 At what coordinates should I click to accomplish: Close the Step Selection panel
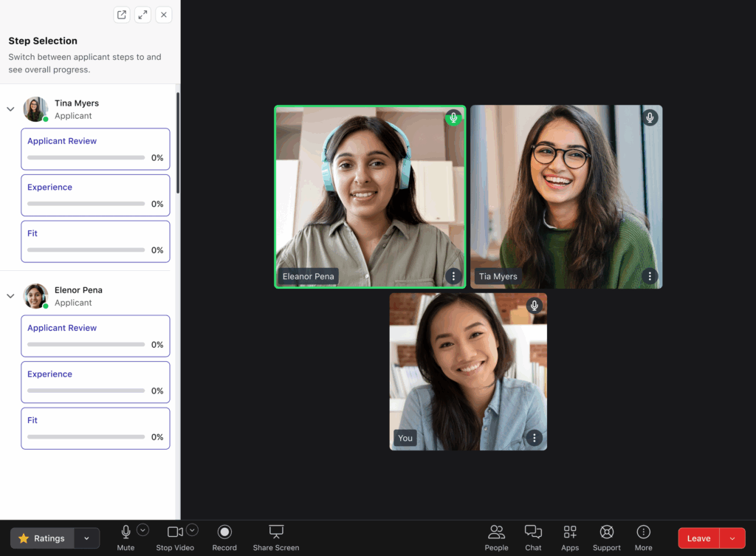[x=164, y=15]
